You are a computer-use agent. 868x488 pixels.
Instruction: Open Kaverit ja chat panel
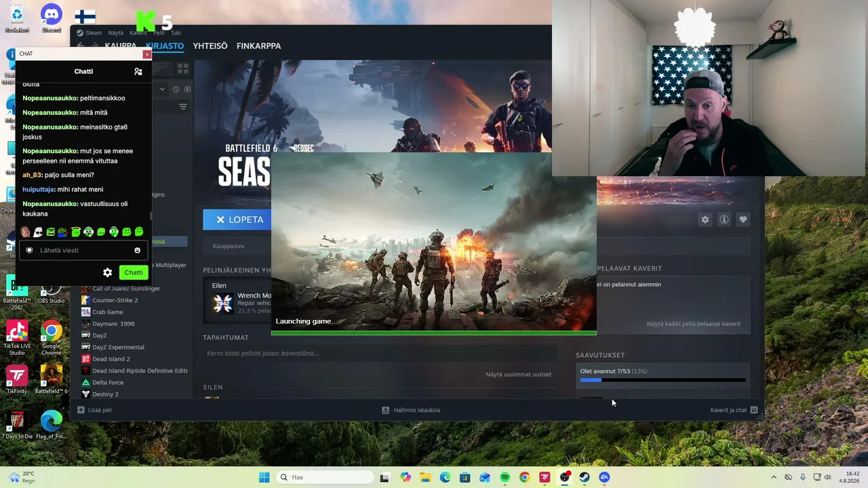tap(734, 410)
